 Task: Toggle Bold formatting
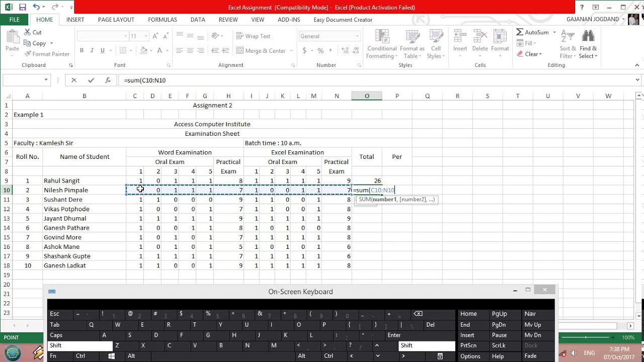tap(82, 50)
